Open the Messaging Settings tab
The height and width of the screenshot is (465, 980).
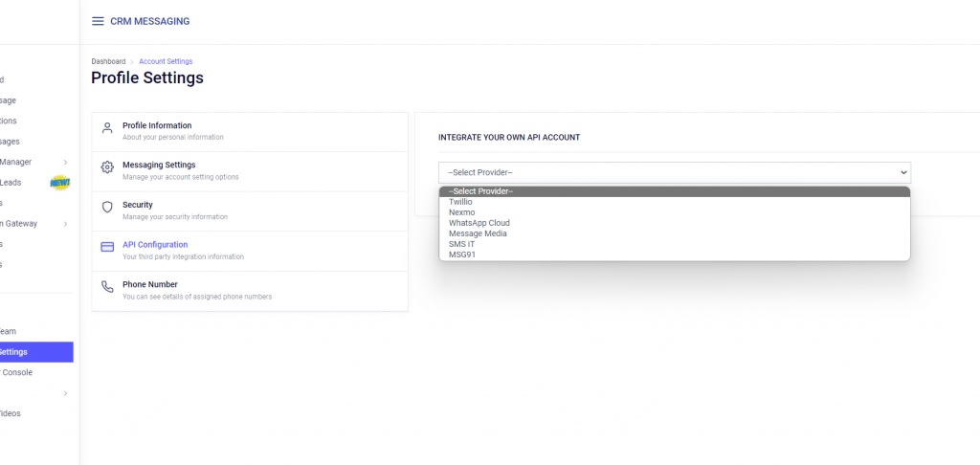coord(250,171)
